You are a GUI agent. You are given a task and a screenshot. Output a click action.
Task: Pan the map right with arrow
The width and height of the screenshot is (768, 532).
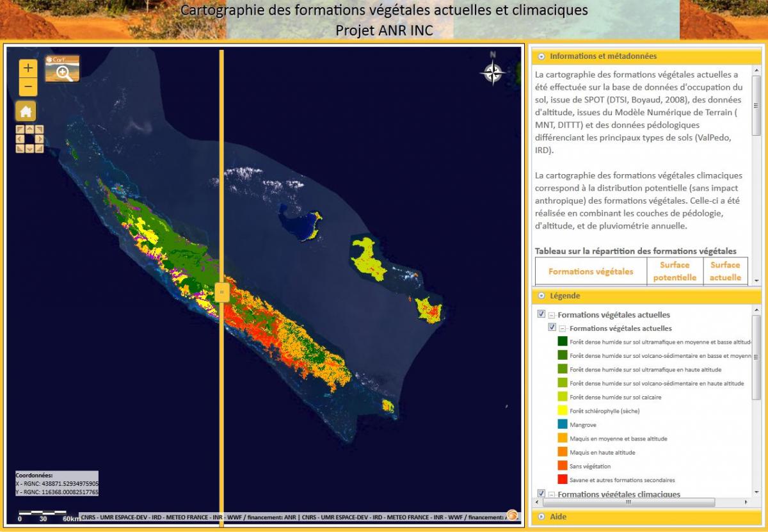39,139
